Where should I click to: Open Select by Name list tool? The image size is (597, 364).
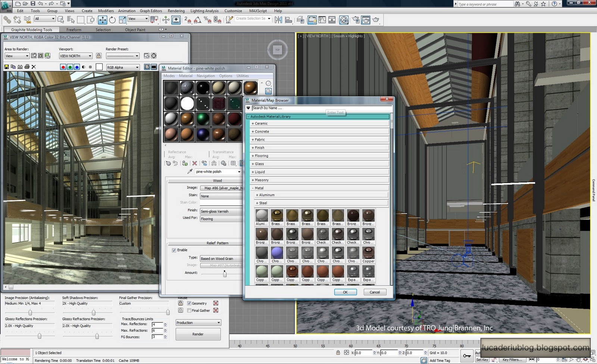tap(71, 19)
